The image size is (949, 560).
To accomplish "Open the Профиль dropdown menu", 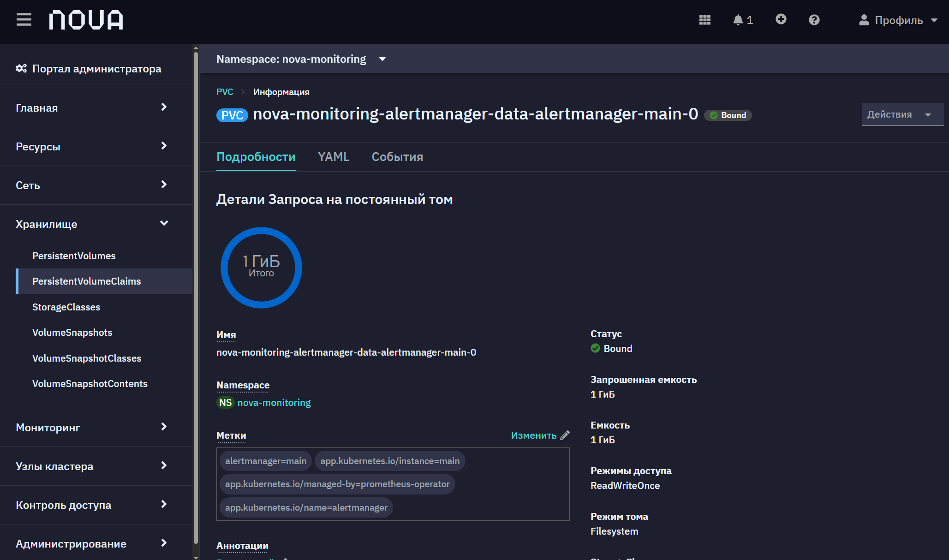I will click(898, 20).
